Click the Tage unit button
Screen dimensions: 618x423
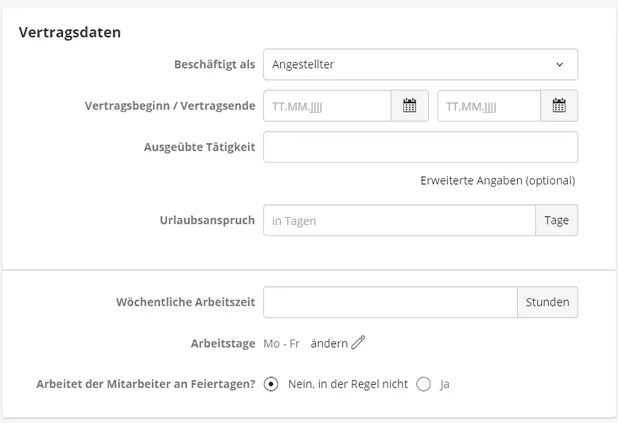557,221
